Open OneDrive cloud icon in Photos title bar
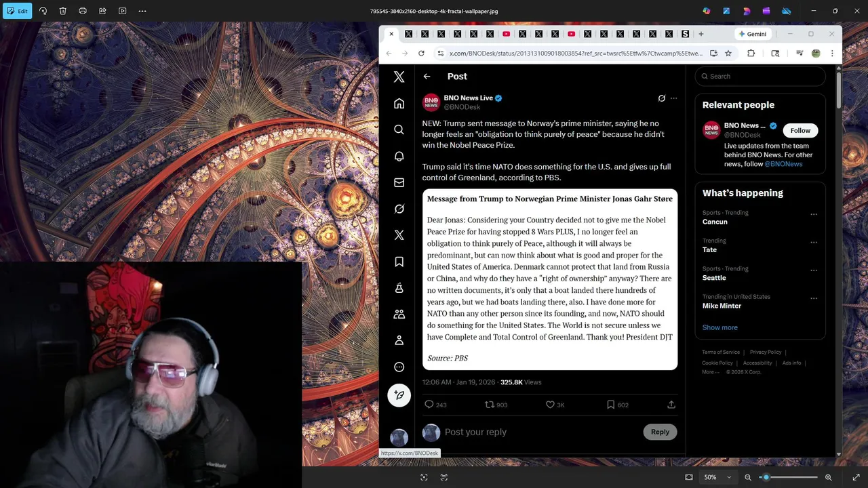Viewport: 868px width, 488px height. coord(787,11)
